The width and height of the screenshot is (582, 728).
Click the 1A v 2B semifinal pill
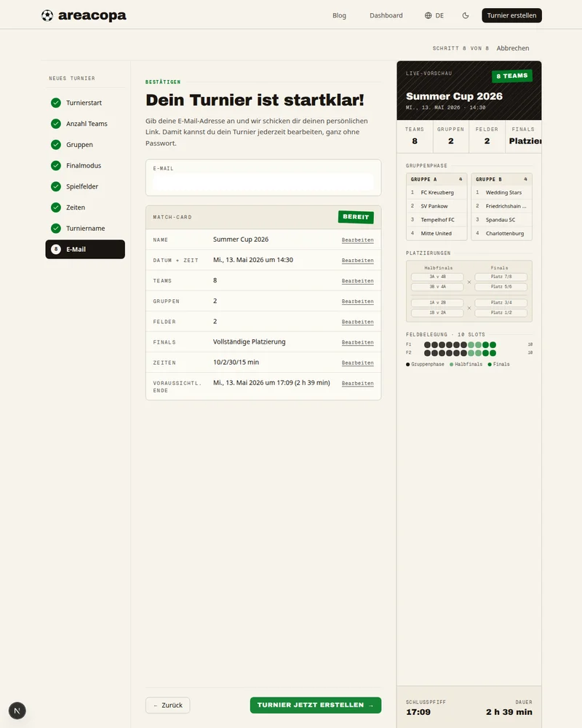pyautogui.click(x=437, y=303)
